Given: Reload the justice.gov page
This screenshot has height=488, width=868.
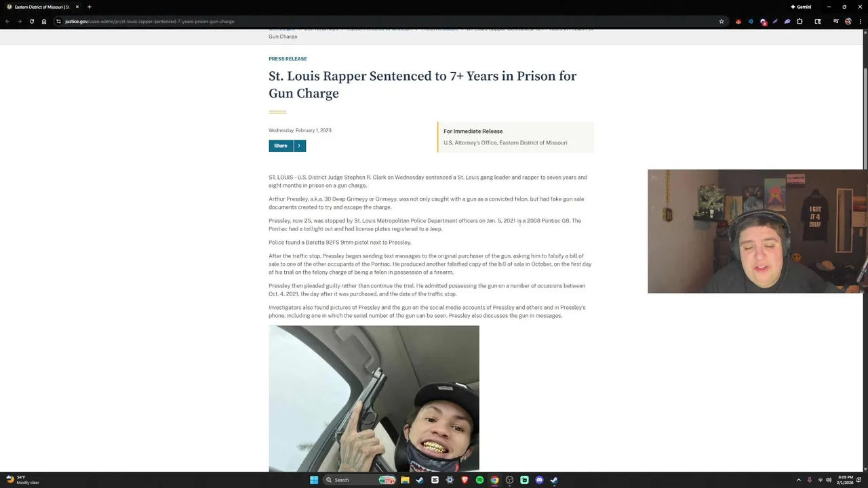Looking at the screenshot, I should tap(31, 21).
